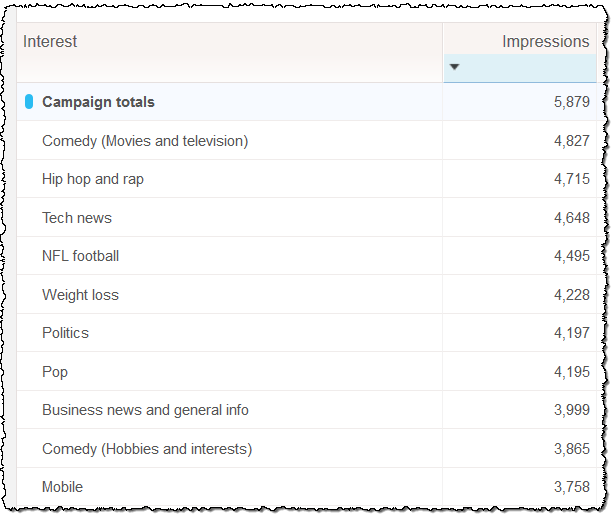Click the NFL football interest
Viewport: 615px width, 521px height.
click(80, 256)
